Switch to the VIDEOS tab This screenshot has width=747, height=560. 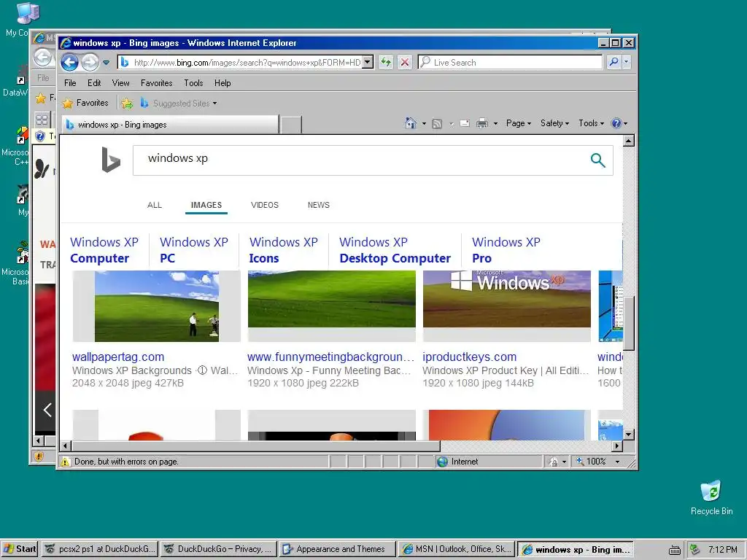[x=264, y=205]
